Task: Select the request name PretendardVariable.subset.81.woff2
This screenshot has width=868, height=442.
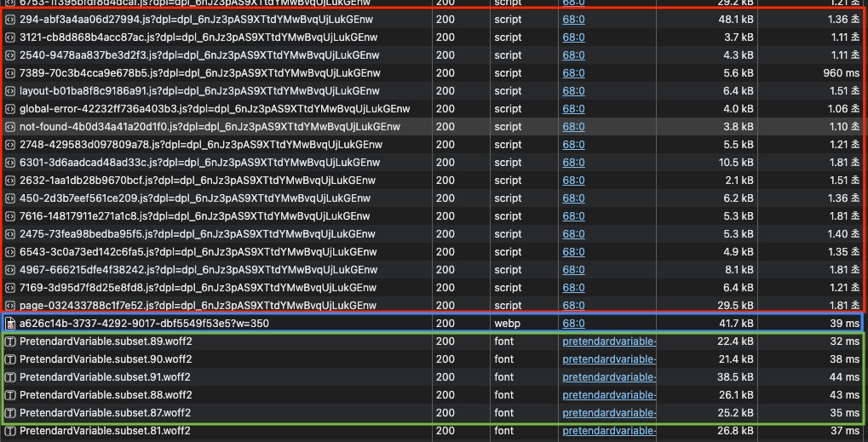Action: 105,430
